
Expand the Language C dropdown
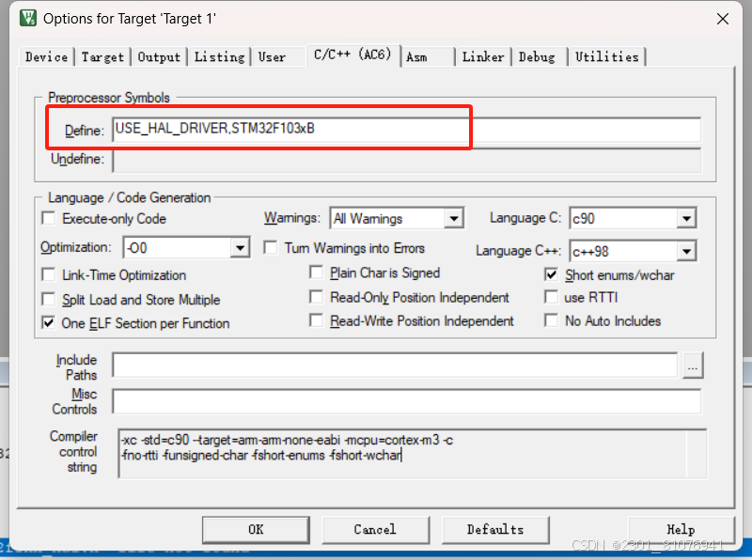click(686, 219)
